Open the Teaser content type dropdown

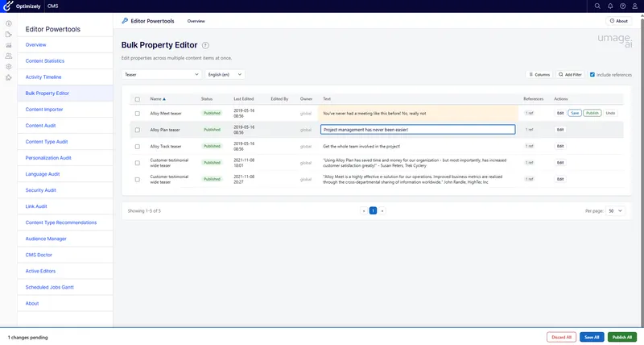(x=162, y=74)
